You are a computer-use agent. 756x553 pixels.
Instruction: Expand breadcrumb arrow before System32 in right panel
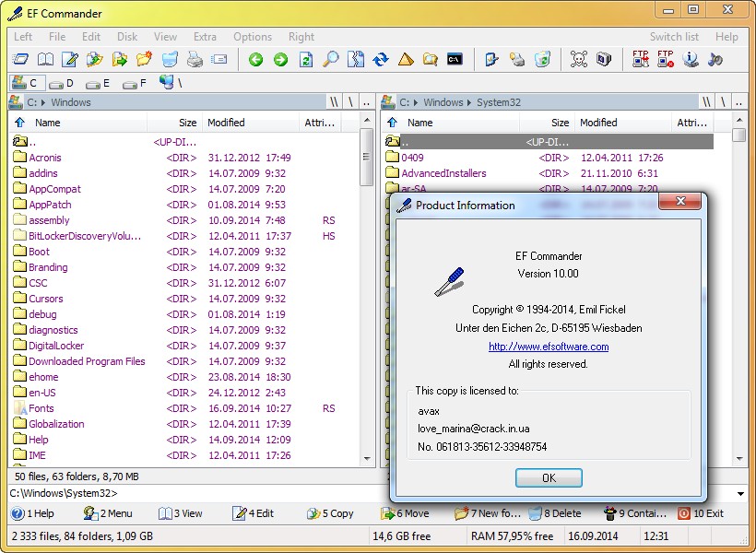coord(469,102)
